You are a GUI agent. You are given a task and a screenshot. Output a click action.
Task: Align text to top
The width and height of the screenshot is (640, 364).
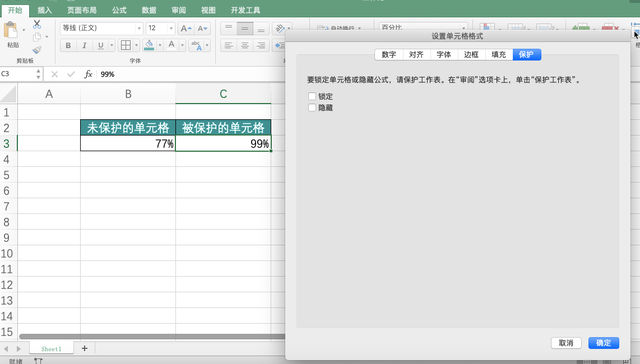pyautogui.click(x=229, y=28)
